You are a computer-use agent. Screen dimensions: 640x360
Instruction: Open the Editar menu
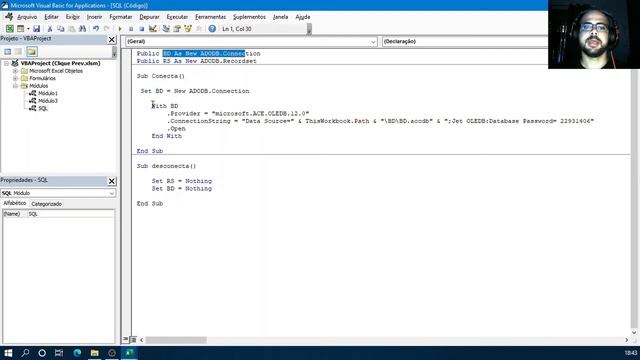[x=51, y=17]
